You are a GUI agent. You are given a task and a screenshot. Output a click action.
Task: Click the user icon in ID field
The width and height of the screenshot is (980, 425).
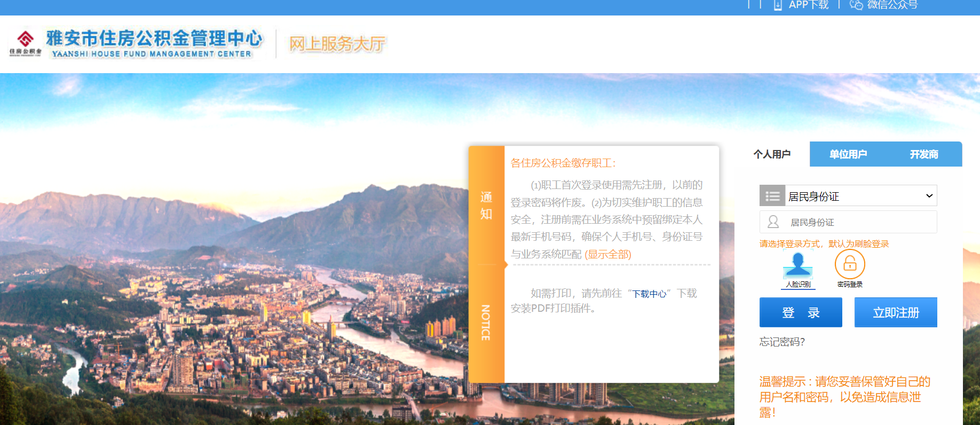[773, 222]
